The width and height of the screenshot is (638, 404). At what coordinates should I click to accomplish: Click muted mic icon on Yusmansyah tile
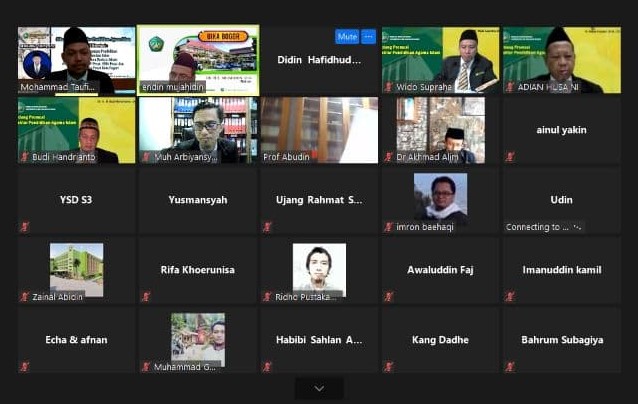click(145, 227)
